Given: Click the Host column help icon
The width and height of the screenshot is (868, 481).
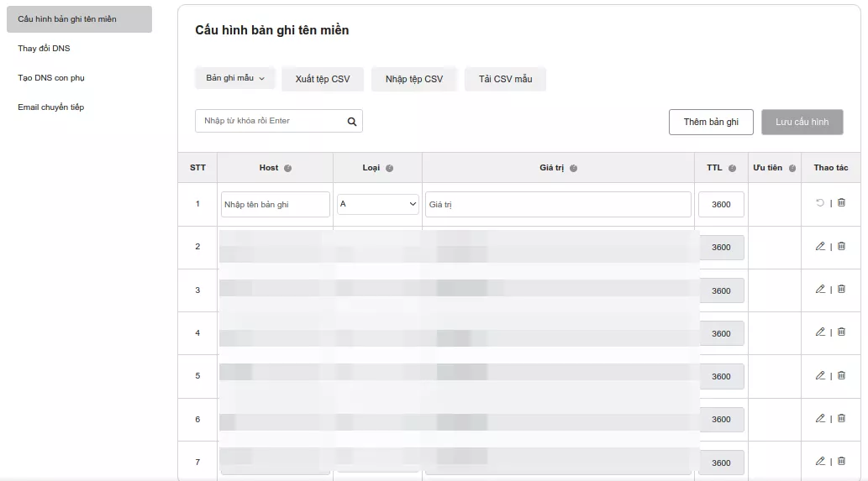Looking at the screenshot, I should pyautogui.click(x=288, y=168).
